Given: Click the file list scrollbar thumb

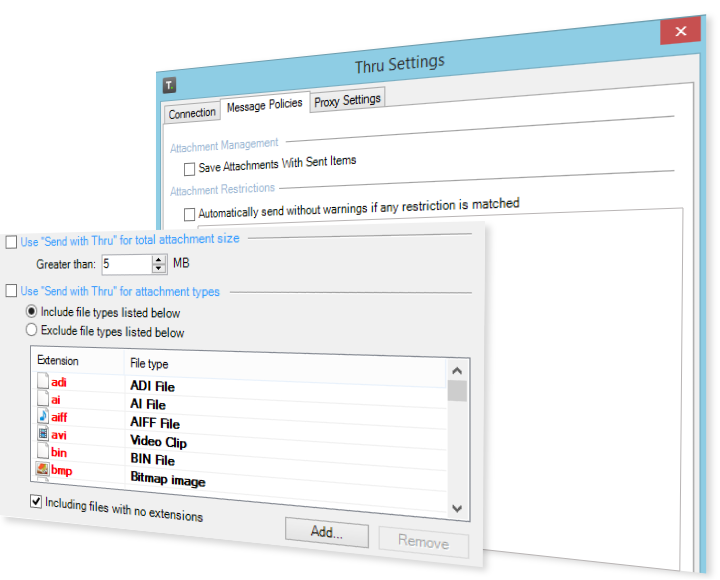Looking at the screenshot, I should [x=457, y=391].
